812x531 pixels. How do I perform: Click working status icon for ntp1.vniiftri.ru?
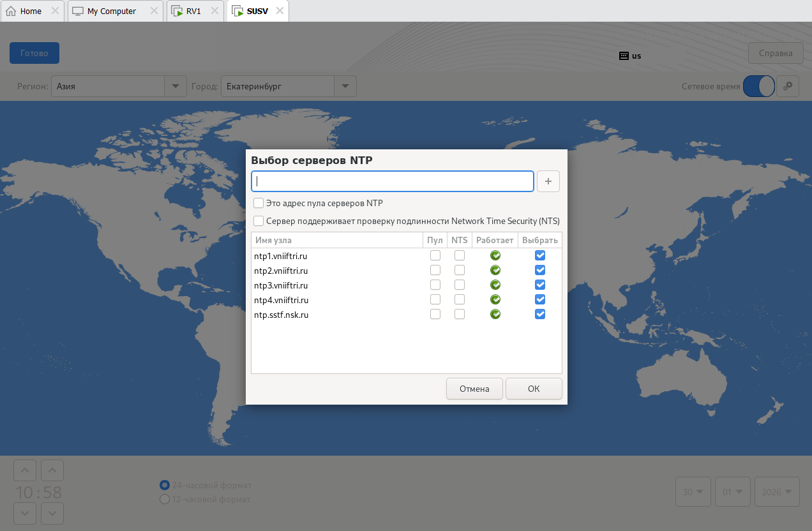495,256
